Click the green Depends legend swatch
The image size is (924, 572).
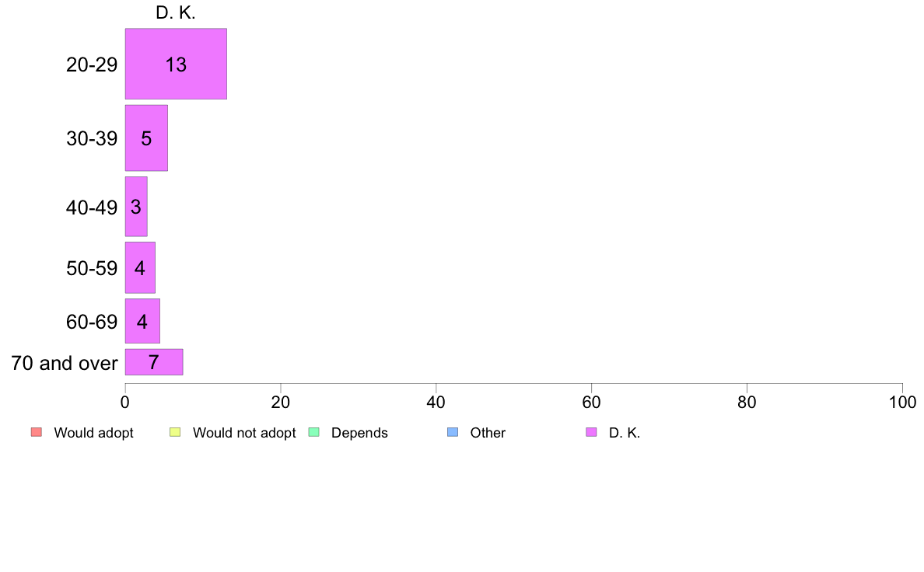coord(314,432)
